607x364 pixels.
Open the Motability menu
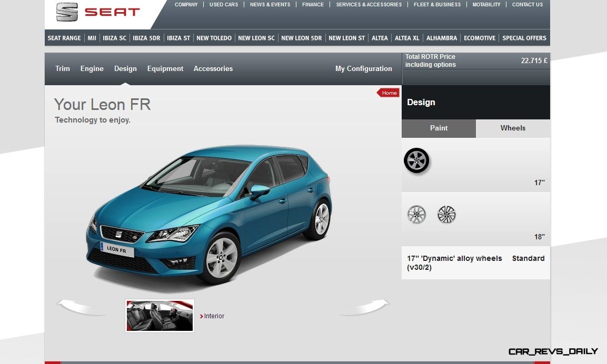486,5
